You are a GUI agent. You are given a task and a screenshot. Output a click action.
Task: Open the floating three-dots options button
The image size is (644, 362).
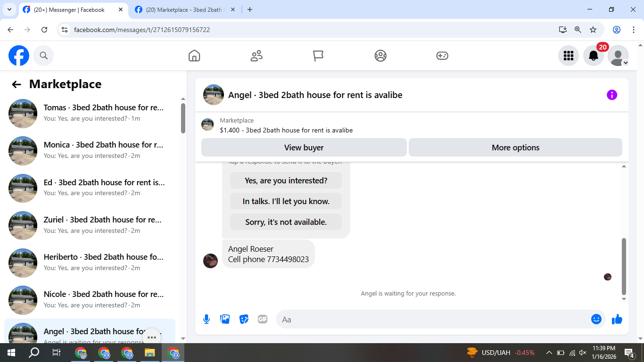152,337
